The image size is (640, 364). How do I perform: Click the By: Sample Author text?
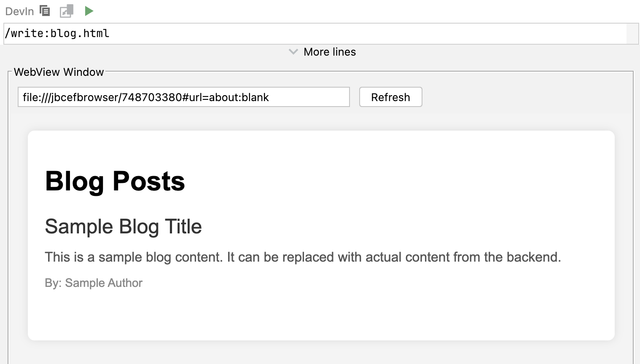[x=94, y=283]
